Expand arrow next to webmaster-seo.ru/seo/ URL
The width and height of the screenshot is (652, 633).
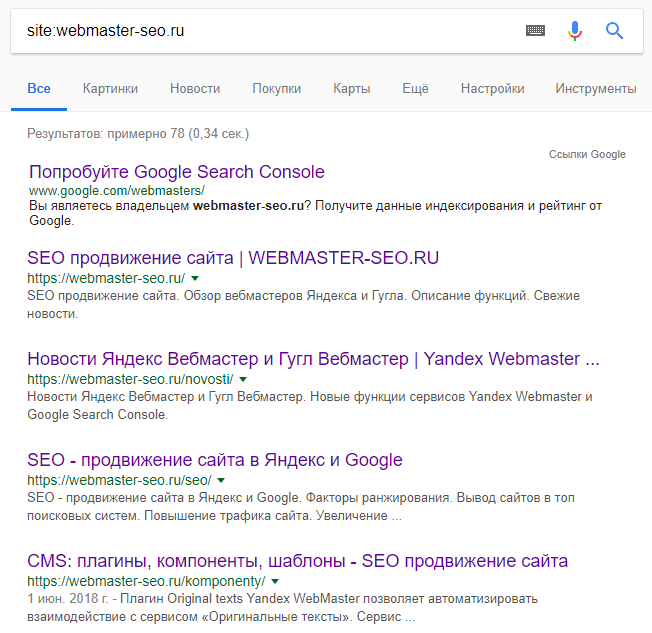[221, 480]
